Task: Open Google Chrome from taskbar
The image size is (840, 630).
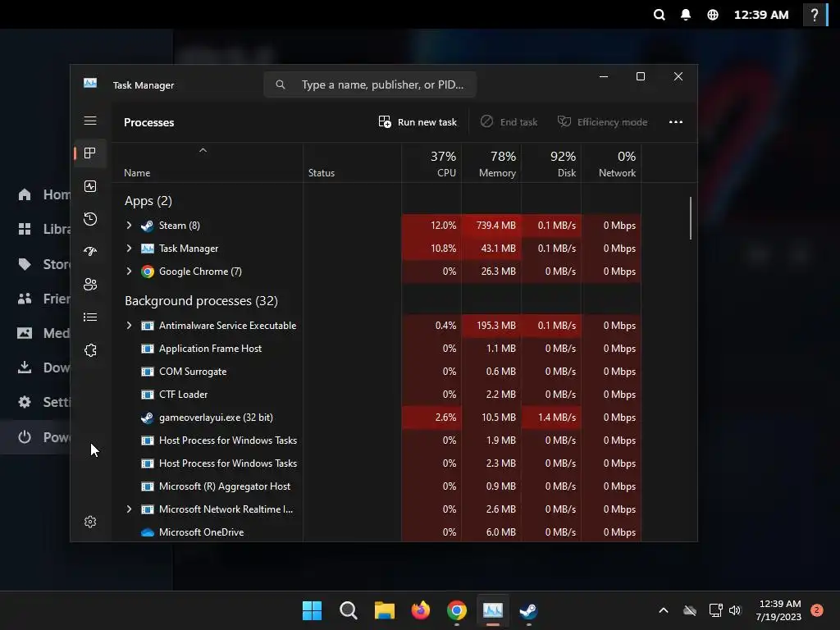Action: 456,610
